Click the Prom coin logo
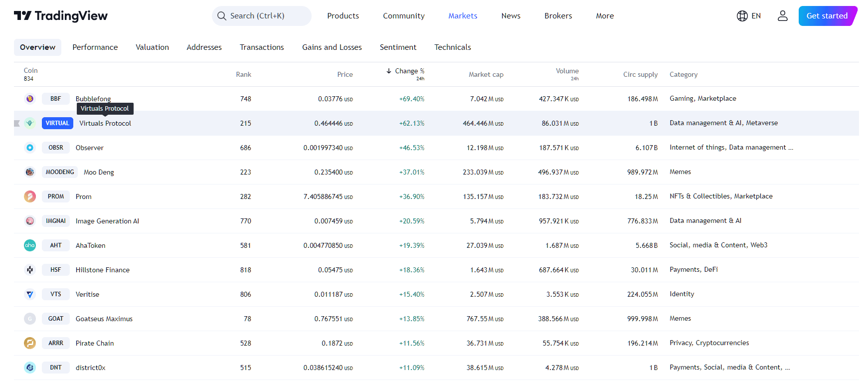Screen dimensions: 868x383 30,196
